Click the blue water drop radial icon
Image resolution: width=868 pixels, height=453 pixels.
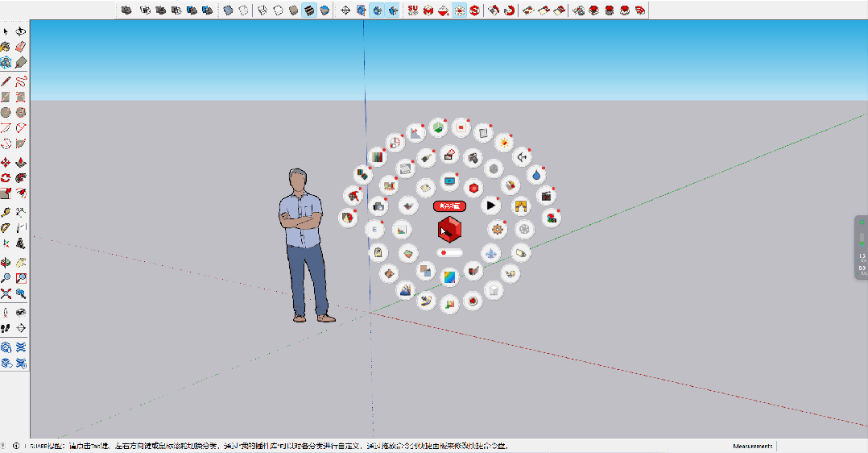(x=536, y=175)
